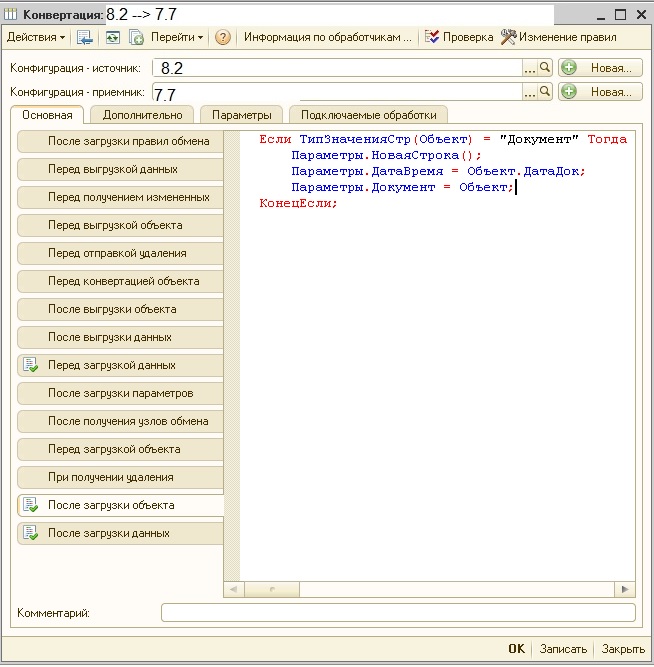The width and height of the screenshot is (654, 667).
Task: Click horizontal scrollbar right arrow
Action: point(625,590)
